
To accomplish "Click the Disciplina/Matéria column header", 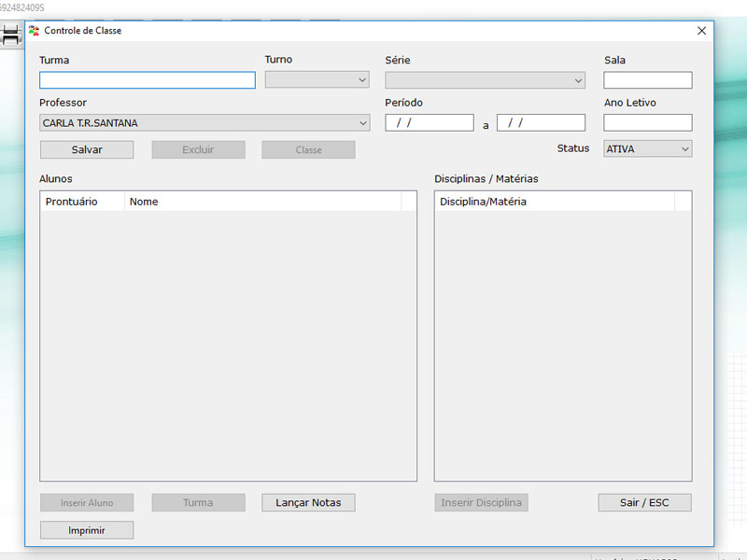I will point(555,202).
